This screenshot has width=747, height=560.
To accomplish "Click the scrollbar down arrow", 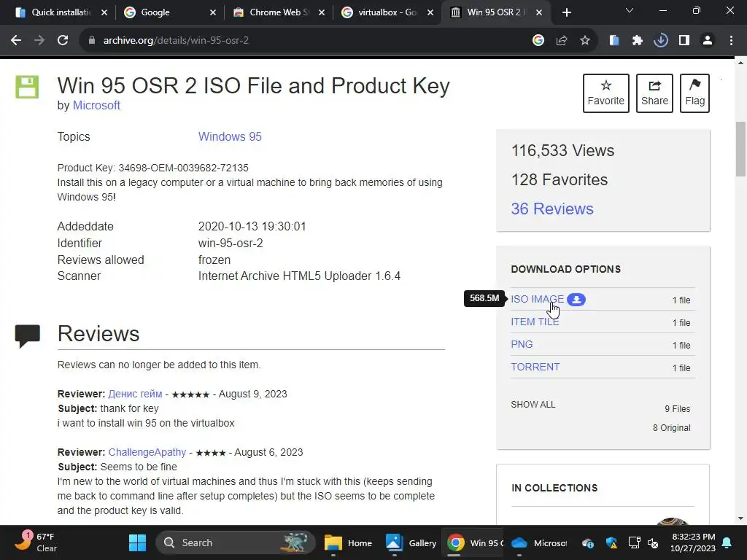I will 741,518.
